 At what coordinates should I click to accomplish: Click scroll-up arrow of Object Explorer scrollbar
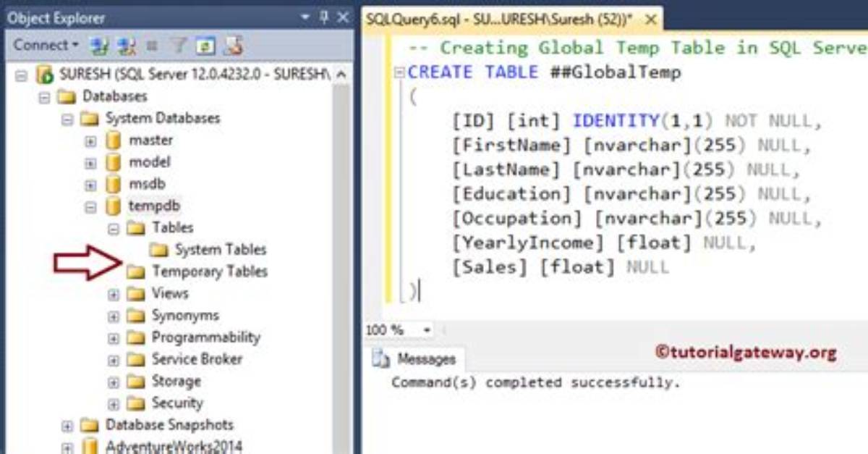(341, 74)
